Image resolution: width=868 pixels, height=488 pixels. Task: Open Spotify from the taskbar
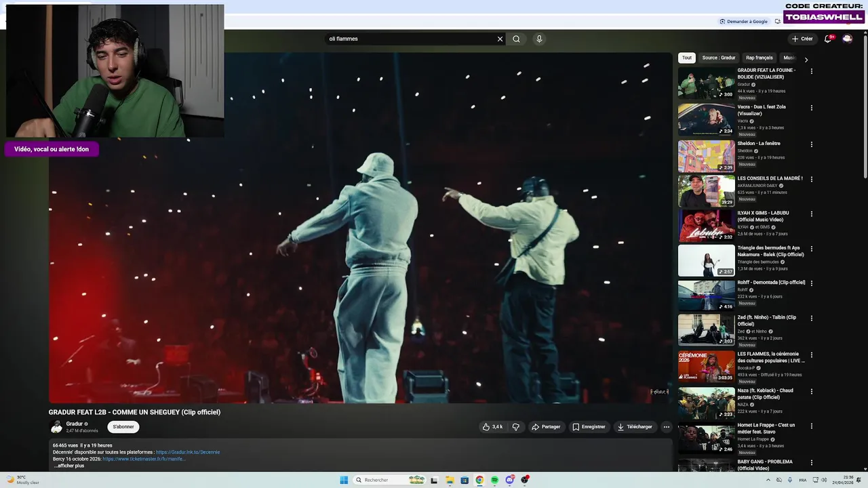tap(494, 480)
